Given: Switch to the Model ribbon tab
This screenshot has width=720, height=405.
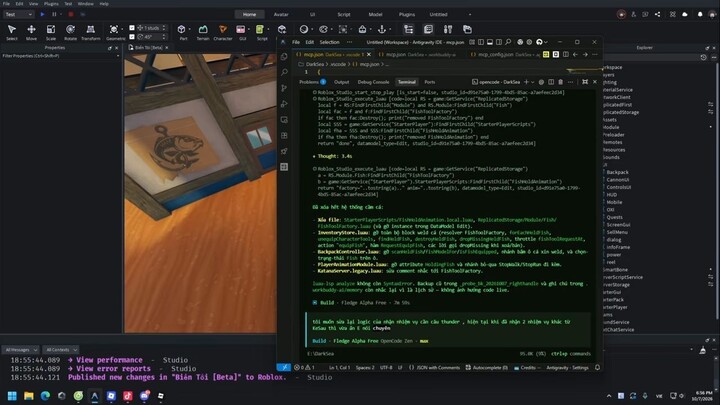Looking at the screenshot, I should 375,14.
